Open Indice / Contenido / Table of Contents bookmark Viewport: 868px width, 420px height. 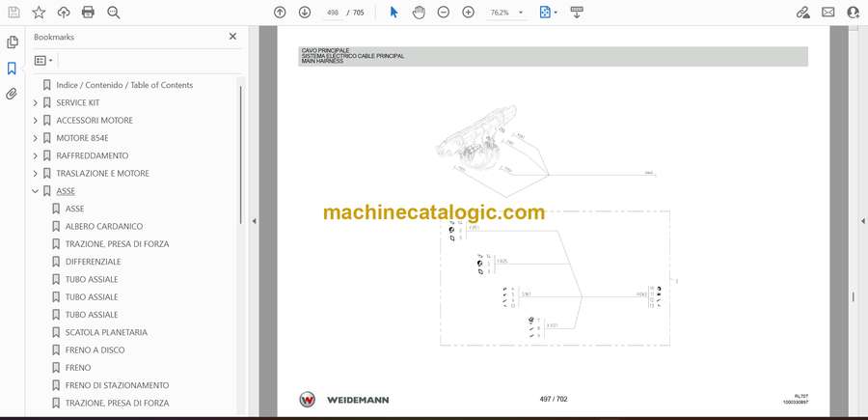coord(124,85)
